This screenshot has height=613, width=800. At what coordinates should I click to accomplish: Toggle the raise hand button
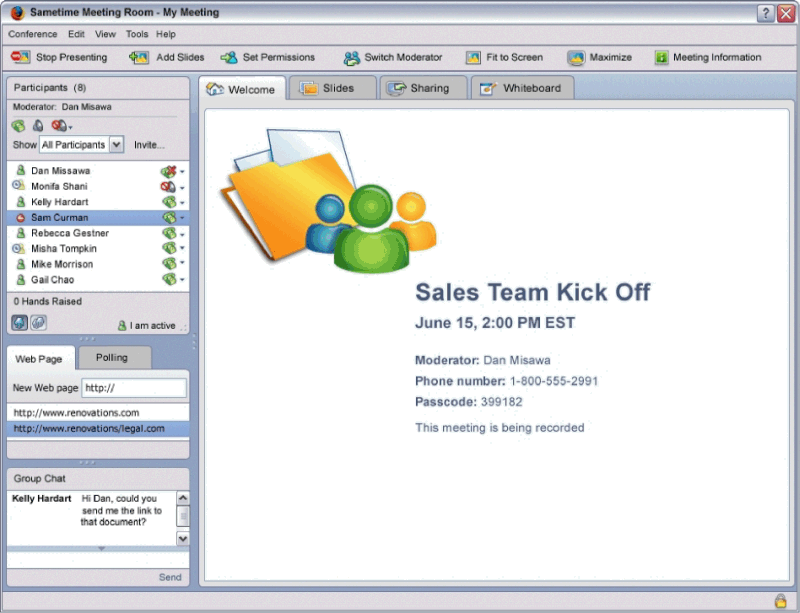(x=20, y=323)
